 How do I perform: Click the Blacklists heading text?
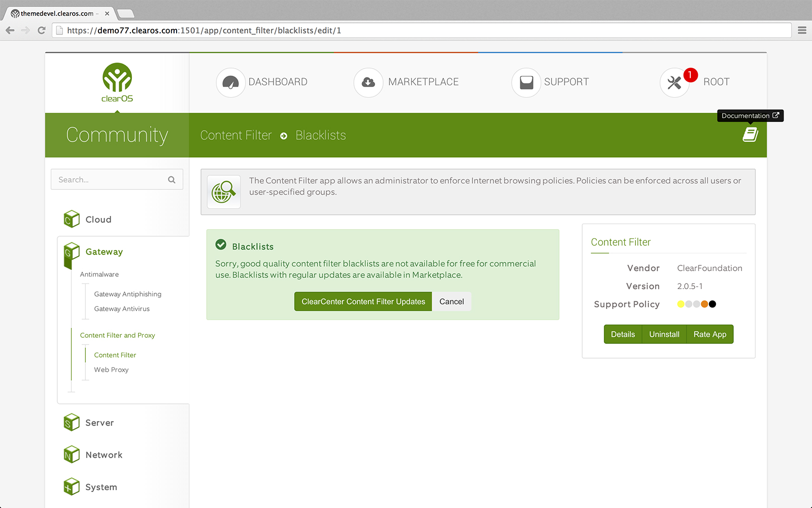253,247
